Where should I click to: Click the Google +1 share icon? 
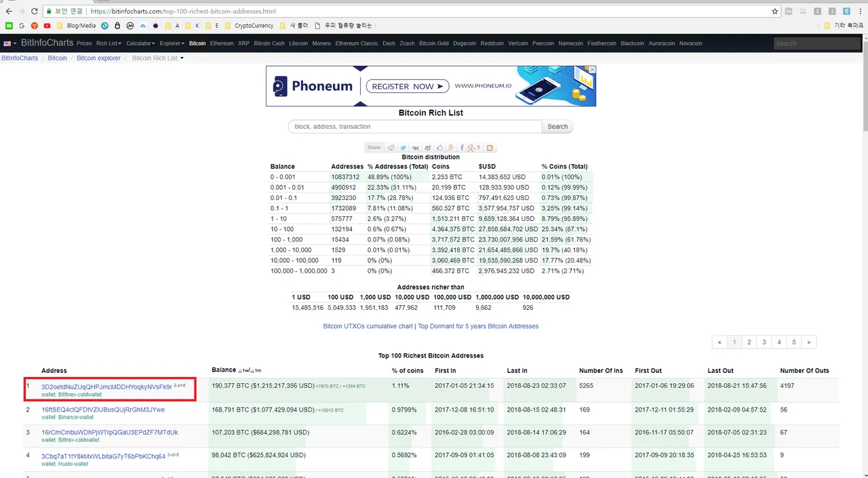[474, 147]
